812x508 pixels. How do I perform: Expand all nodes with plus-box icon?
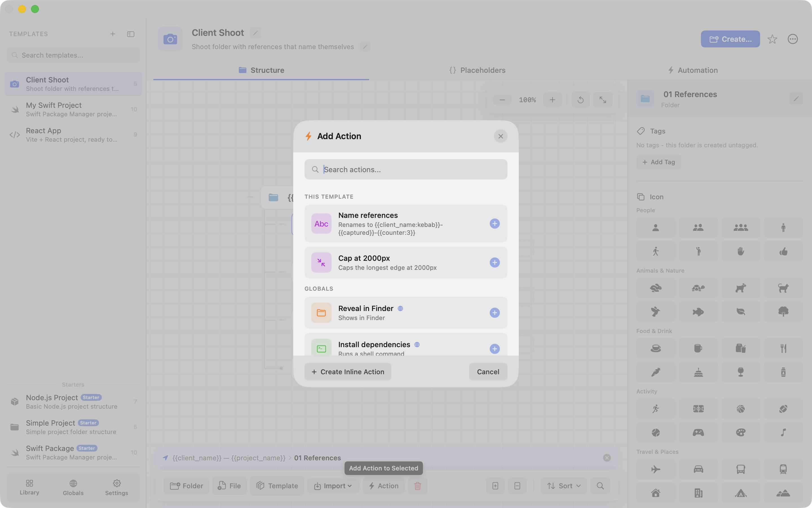click(x=495, y=486)
